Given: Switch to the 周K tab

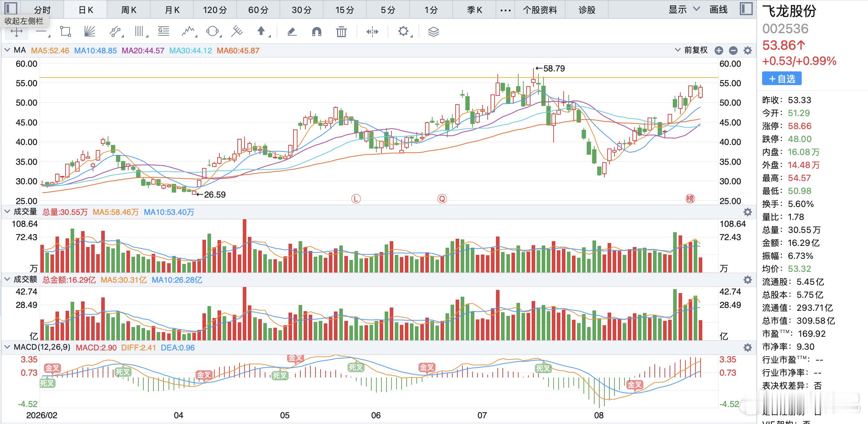Looking at the screenshot, I should coord(129,10).
